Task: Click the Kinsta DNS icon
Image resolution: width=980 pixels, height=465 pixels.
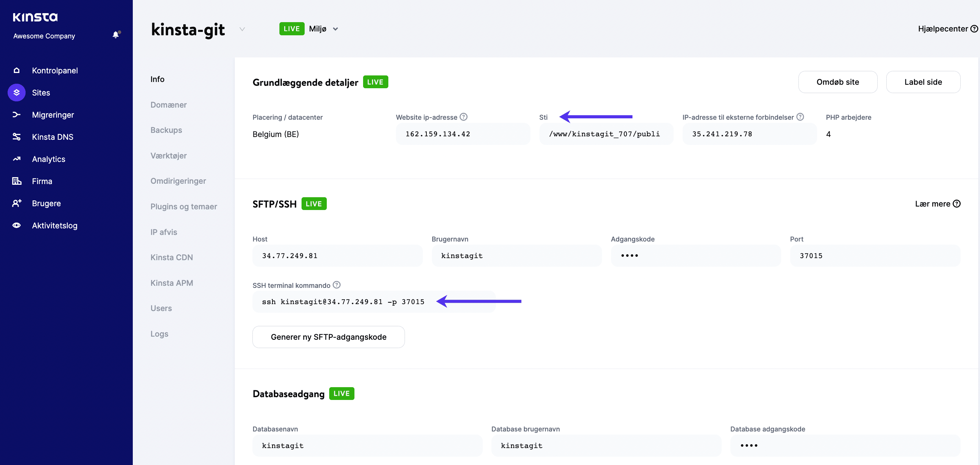Action: [16, 137]
